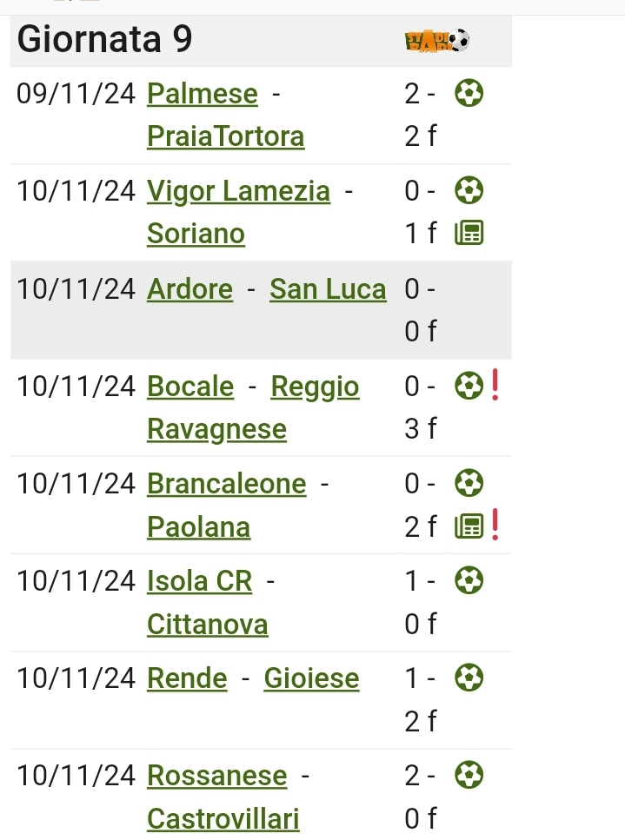This screenshot has width=625, height=840.
Task: Go to the Vigor Lamezia team page
Action: pyautogui.click(x=239, y=191)
